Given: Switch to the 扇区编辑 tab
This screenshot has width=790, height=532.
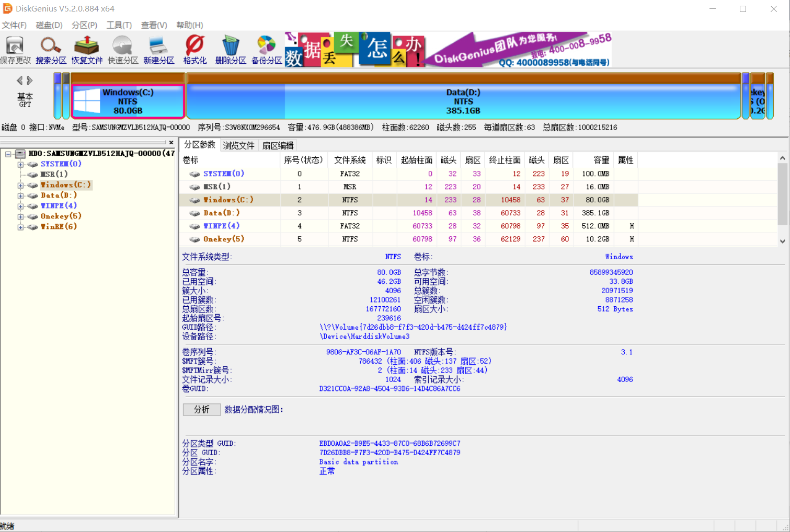Looking at the screenshot, I should click(277, 145).
